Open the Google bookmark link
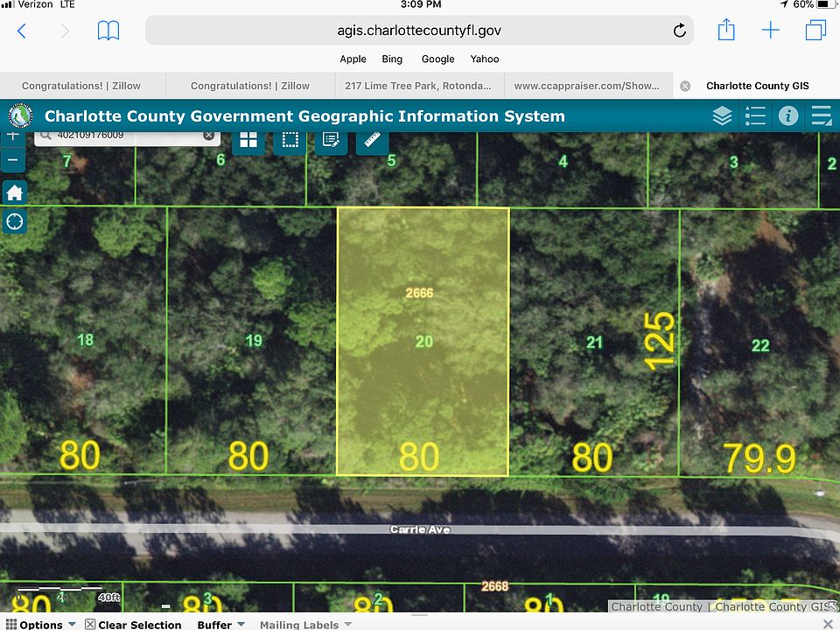This screenshot has width=840, height=630. 437,59
